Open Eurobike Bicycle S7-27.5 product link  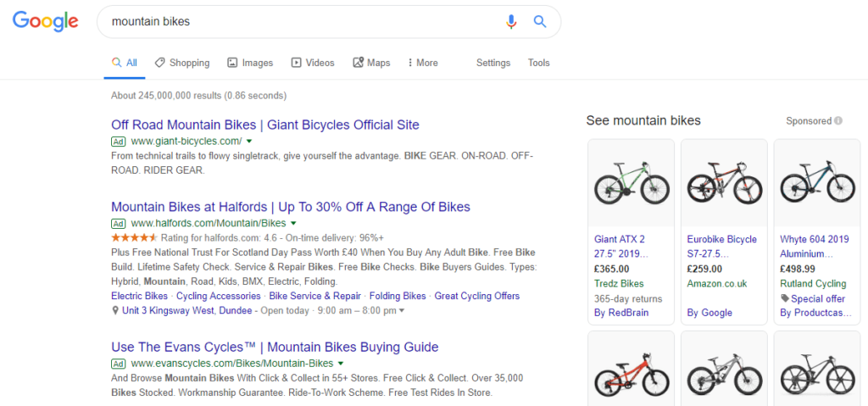tap(721, 247)
